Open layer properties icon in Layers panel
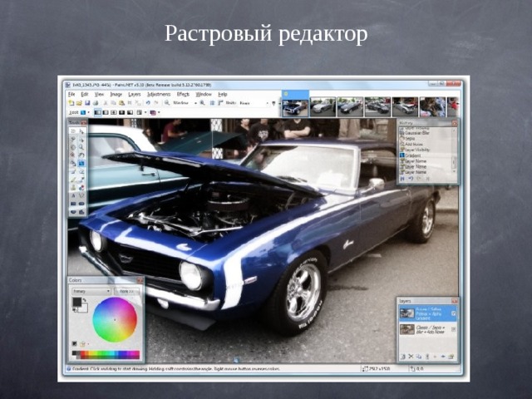Viewport: 532px width, 399px height. pos(451,357)
